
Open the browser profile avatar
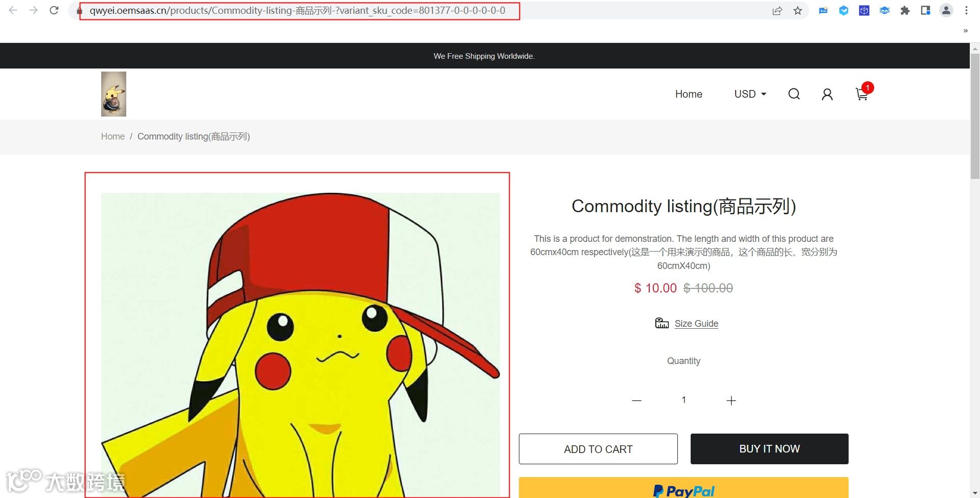point(946,11)
